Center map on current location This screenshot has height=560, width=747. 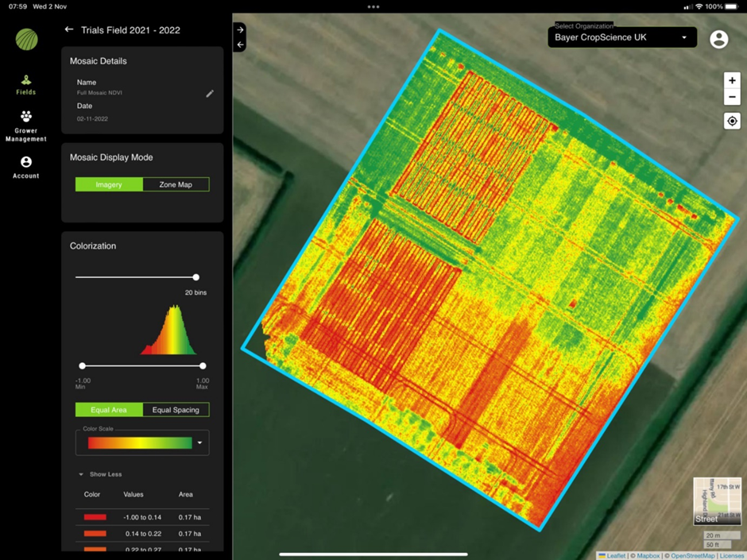[732, 121]
